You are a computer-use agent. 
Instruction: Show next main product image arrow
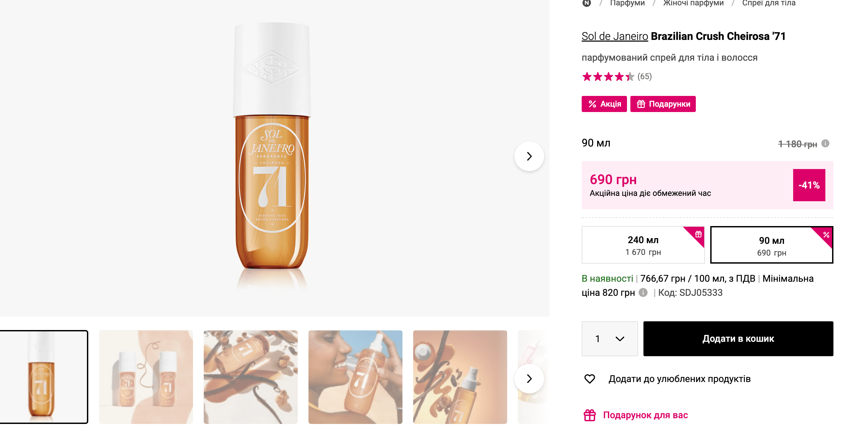coord(529,156)
